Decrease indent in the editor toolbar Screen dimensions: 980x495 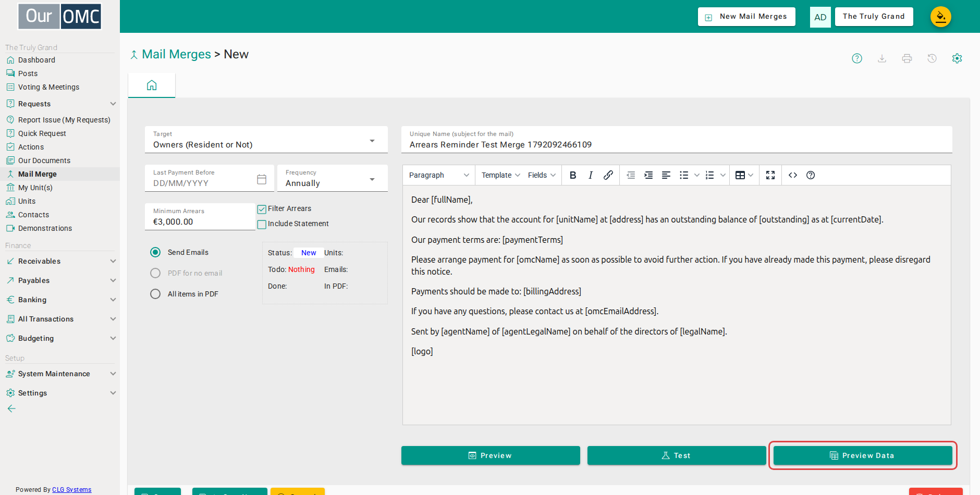[x=631, y=175]
